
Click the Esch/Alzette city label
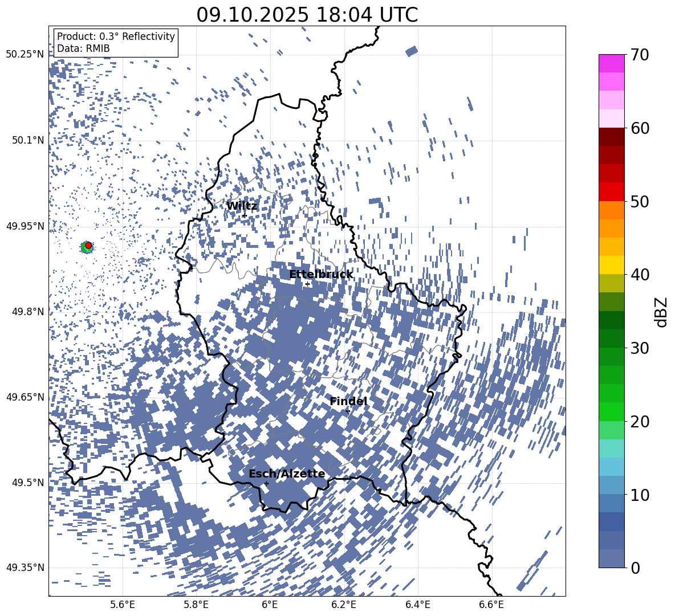[287, 474]
